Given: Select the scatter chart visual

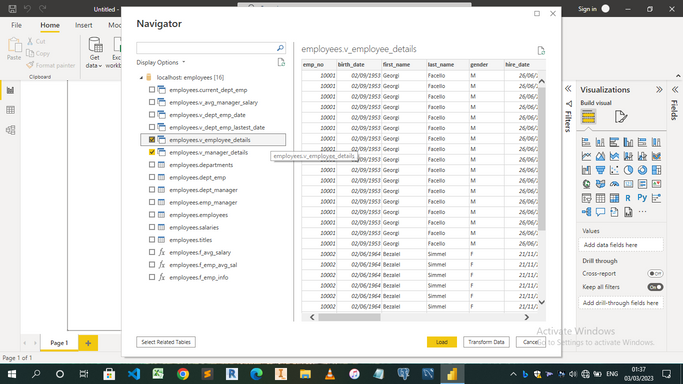Looking at the screenshot, I should tap(614, 170).
